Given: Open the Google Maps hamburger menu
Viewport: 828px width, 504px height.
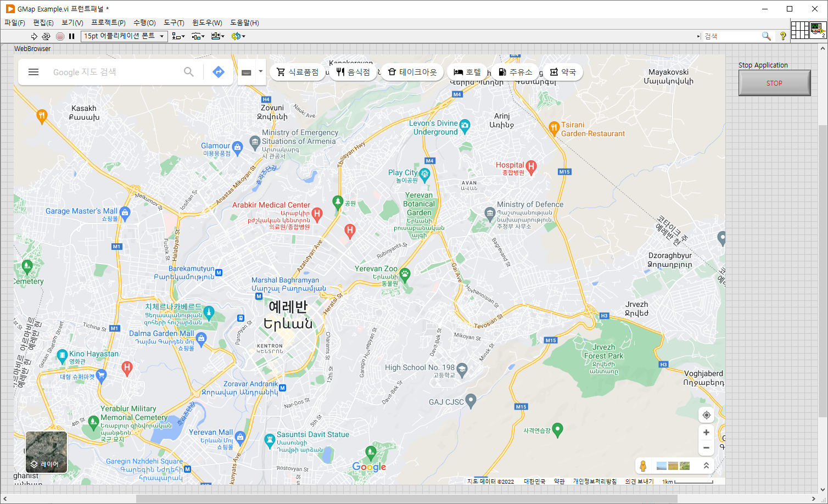Looking at the screenshot, I should (x=33, y=72).
